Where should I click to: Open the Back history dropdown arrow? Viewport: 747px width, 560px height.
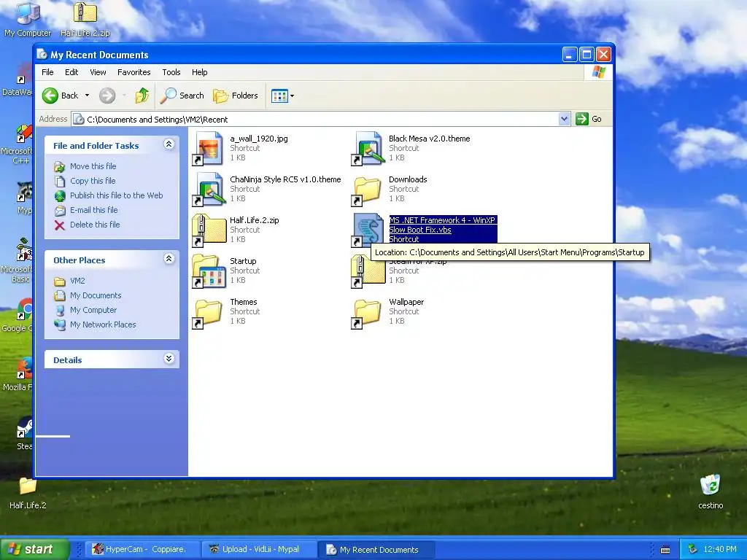(x=88, y=96)
